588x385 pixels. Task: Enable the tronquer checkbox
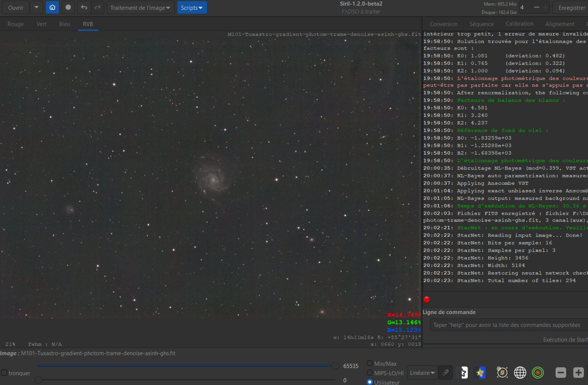[x=4, y=372]
